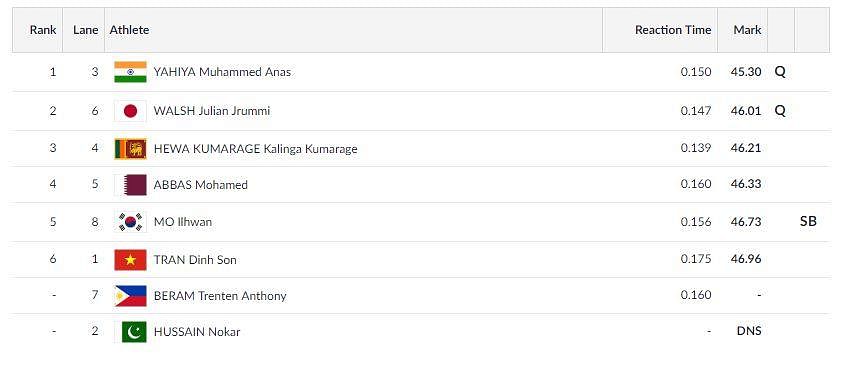The image size is (841, 369).
Task: Click the Sri Lanka flag icon
Action: 130,149
